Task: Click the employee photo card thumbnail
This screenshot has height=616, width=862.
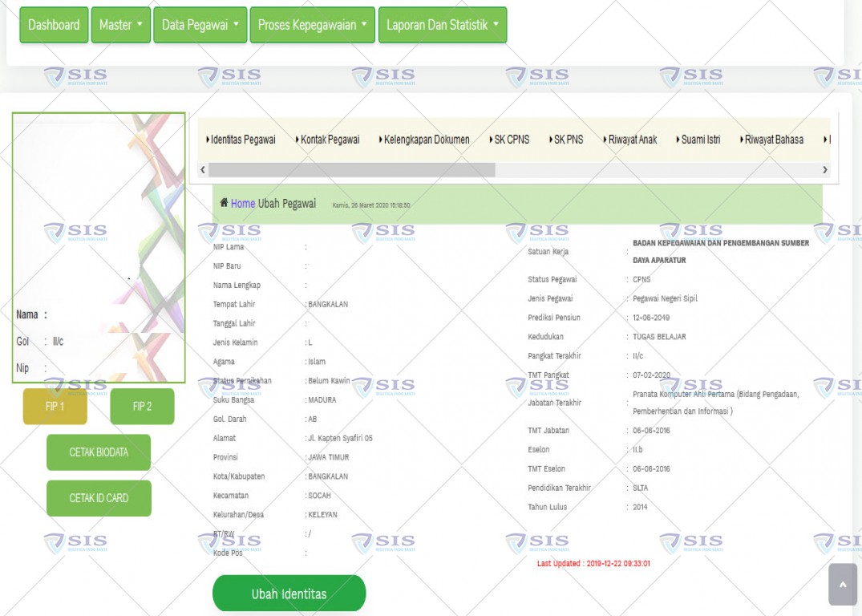Action: point(99,248)
